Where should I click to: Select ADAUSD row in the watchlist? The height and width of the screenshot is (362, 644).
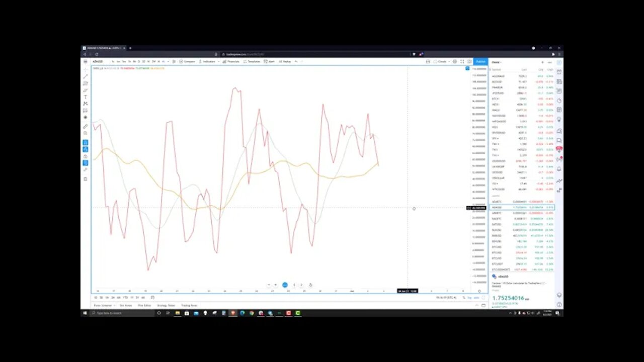pyautogui.click(x=522, y=207)
